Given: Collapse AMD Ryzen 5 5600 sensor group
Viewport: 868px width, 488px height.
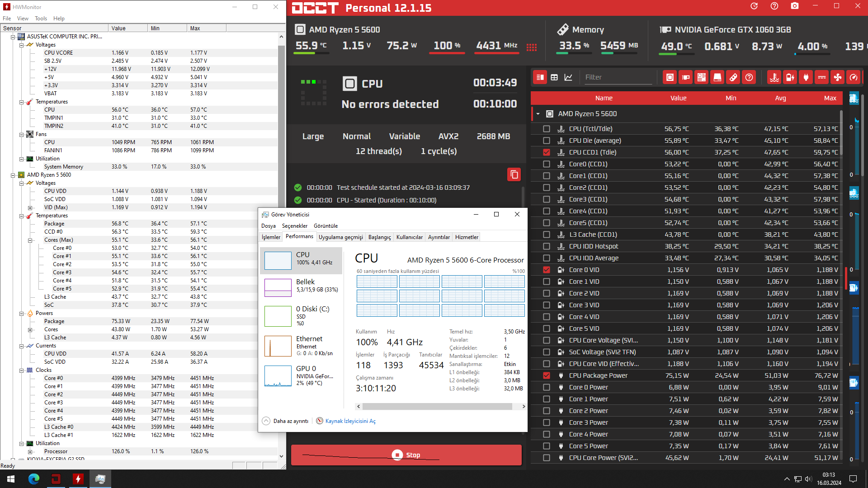Looking at the screenshot, I should tap(538, 114).
